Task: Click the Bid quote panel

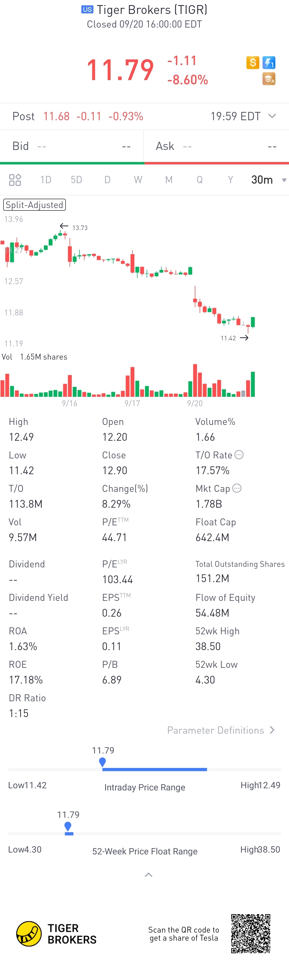Action: click(72, 146)
